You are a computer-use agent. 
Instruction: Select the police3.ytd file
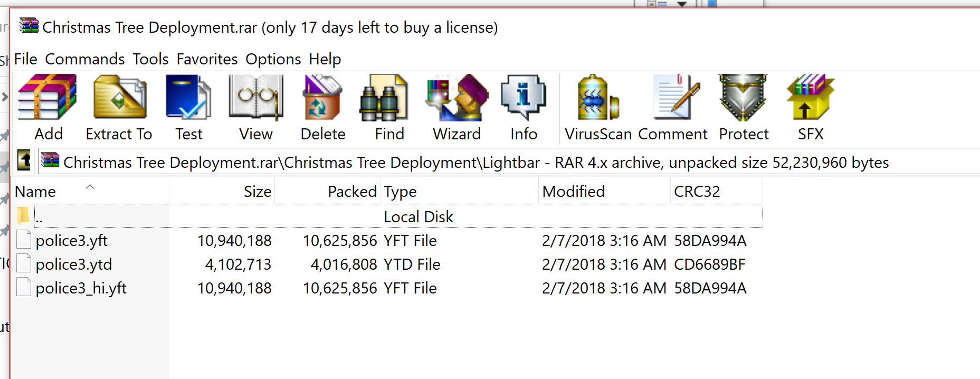(x=74, y=264)
